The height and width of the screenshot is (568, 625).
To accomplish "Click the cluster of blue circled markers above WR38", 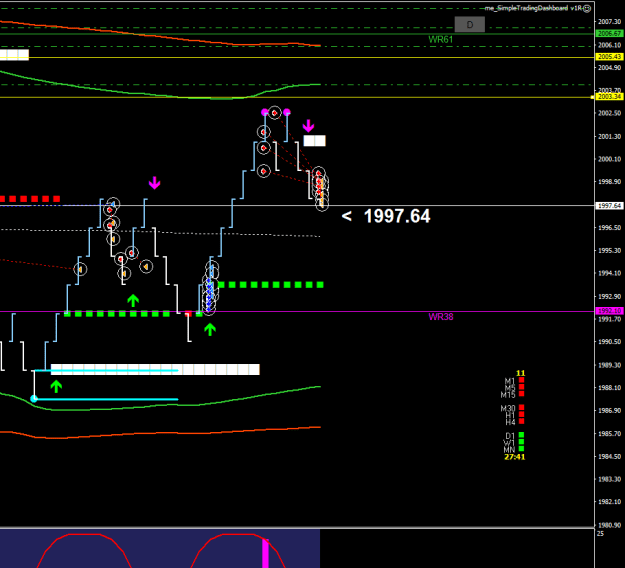I will coord(210,287).
